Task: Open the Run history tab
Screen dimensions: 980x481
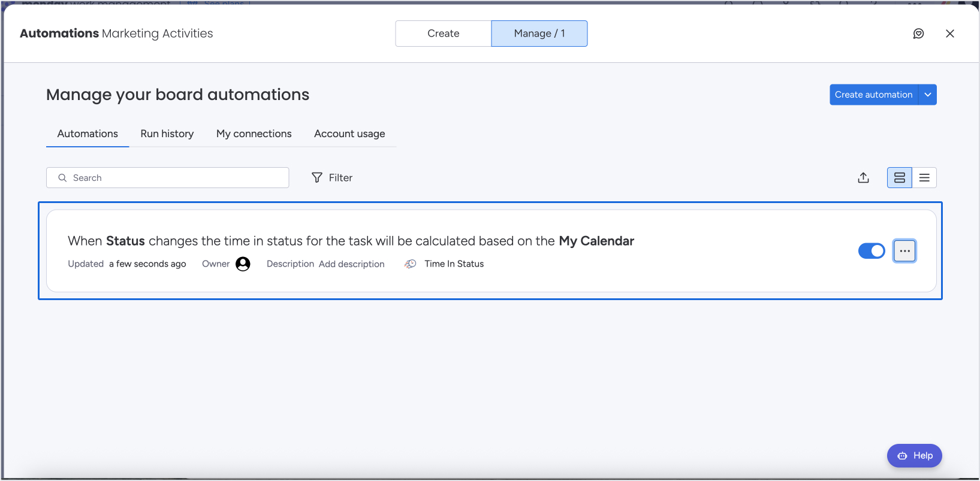Action: (167, 134)
